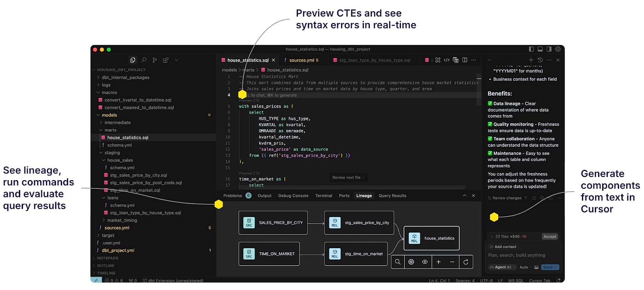Viewport: 644px width, 290px height.
Task: Collapse the macros folder
Action: [x=109, y=92]
